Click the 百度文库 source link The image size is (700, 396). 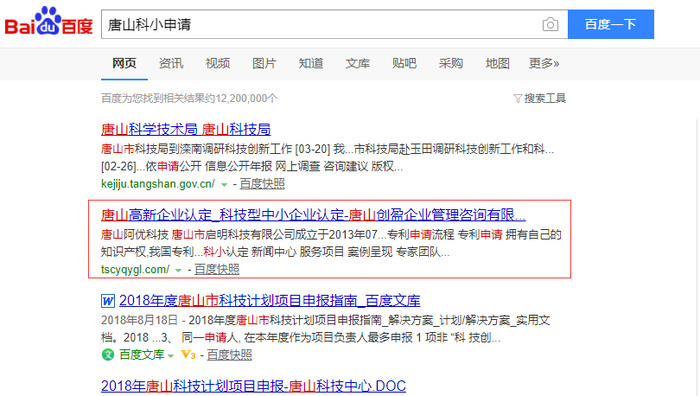[x=142, y=355]
